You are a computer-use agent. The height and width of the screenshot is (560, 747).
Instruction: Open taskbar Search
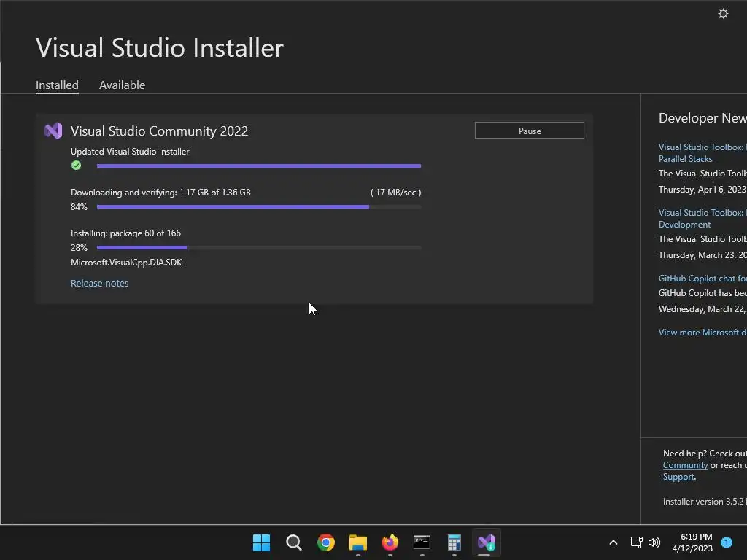click(x=293, y=542)
